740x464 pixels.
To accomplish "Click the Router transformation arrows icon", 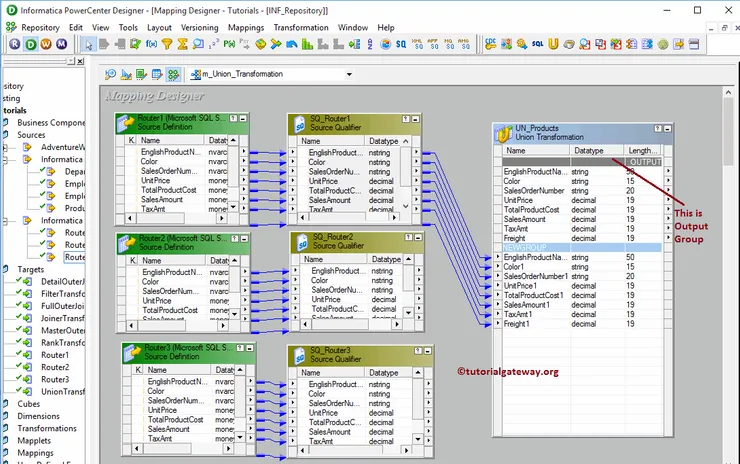I will [x=276, y=44].
